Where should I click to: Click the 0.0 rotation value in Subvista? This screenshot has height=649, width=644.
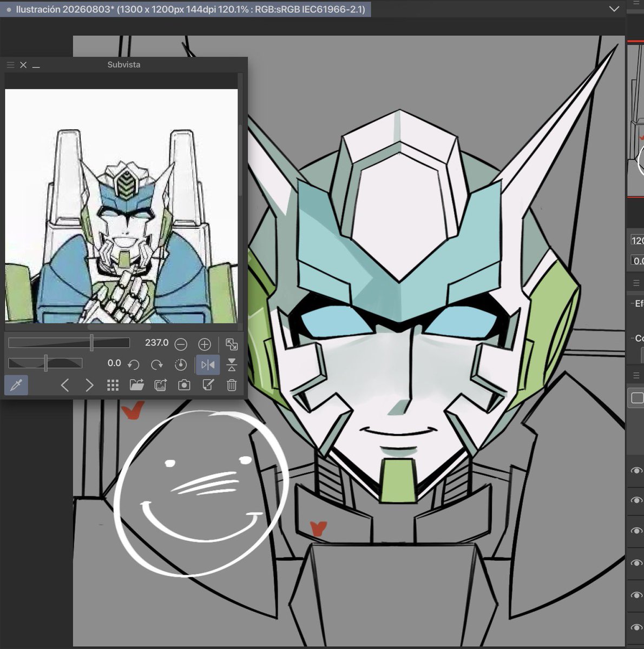(x=114, y=363)
